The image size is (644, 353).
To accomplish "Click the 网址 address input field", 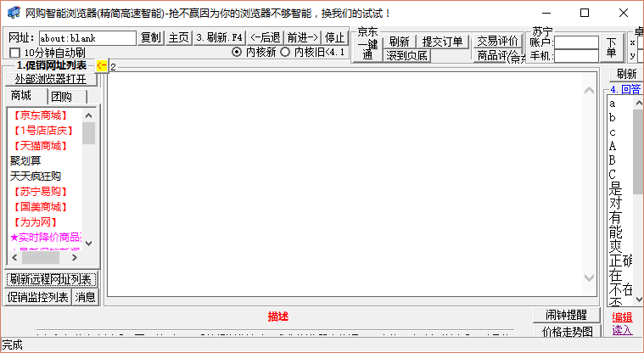I will point(87,37).
